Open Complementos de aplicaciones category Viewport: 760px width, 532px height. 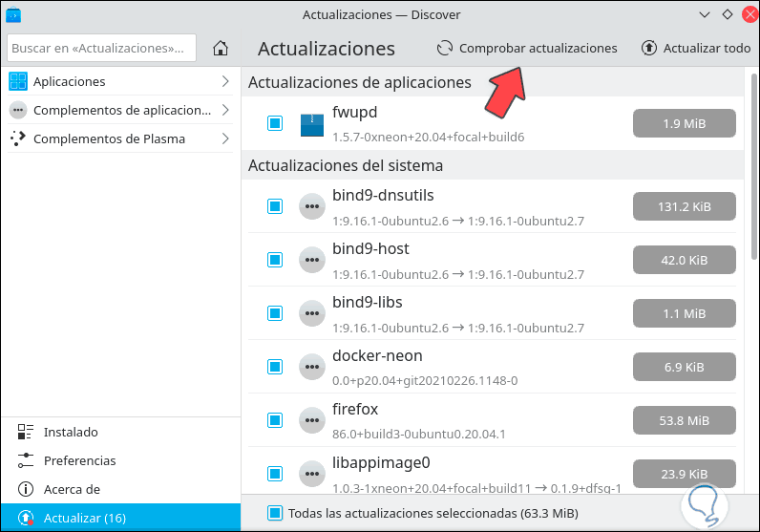(120, 110)
